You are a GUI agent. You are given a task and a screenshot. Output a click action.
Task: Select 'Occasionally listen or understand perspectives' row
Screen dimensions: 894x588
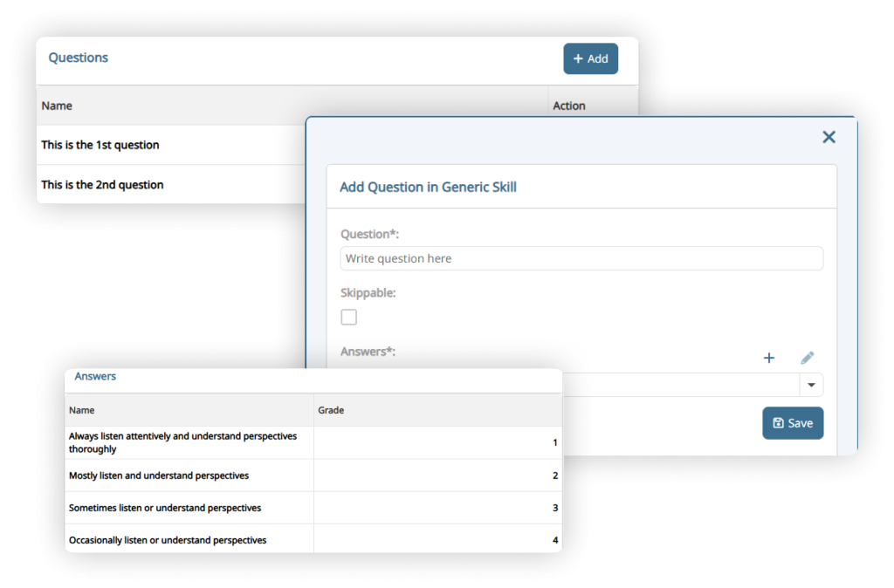coord(168,540)
